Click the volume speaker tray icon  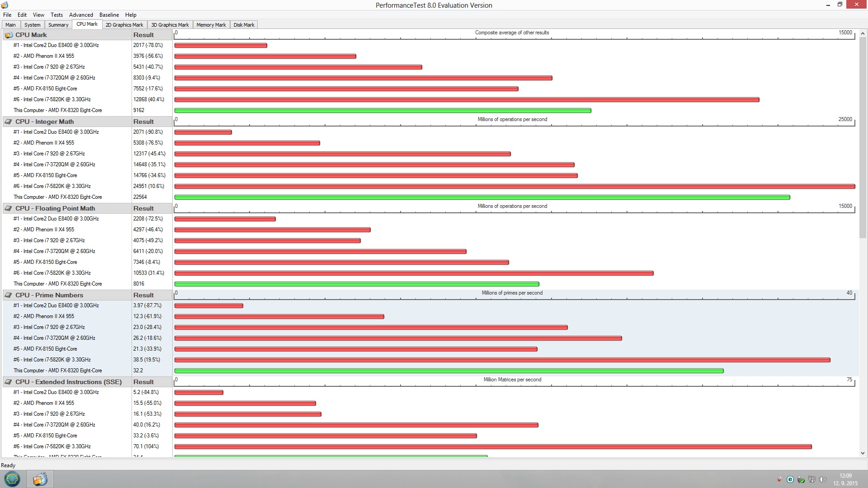(822, 479)
